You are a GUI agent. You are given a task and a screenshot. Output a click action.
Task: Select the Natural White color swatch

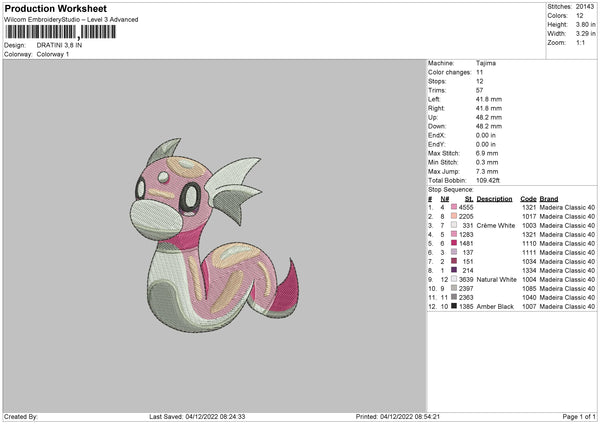pos(454,279)
